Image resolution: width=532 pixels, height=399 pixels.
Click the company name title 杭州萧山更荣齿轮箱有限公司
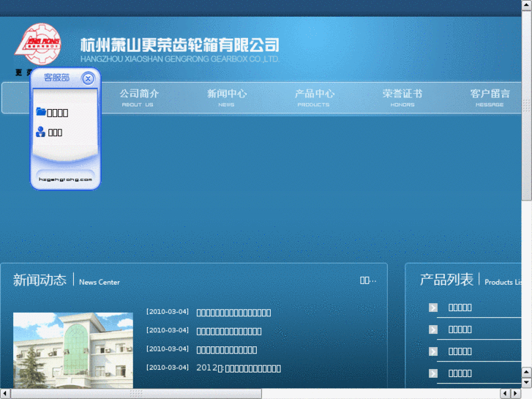(x=180, y=45)
